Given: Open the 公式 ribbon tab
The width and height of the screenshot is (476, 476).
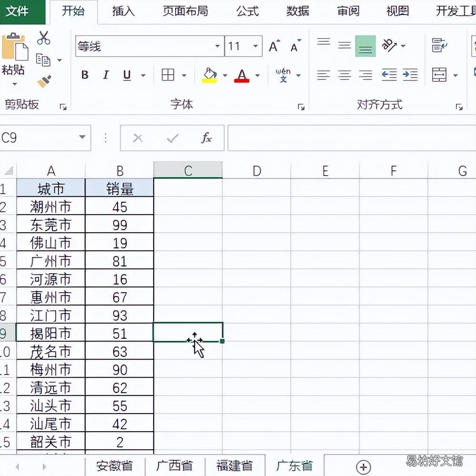Looking at the screenshot, I should (x=248, y=11).
